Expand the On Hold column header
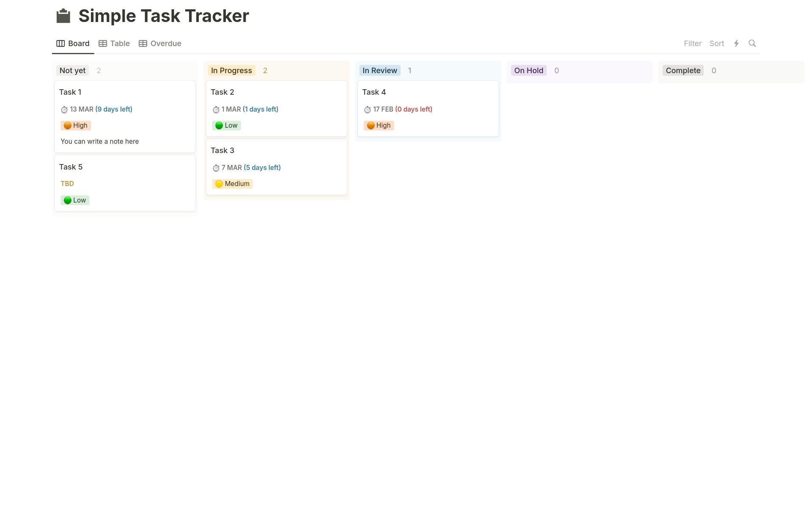The height and width of the screenshot is (507, 812). (x=528, y=70)
